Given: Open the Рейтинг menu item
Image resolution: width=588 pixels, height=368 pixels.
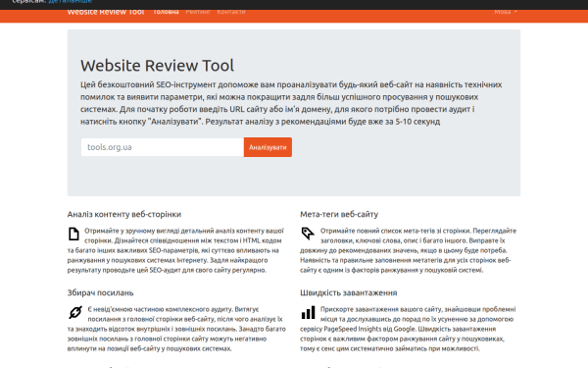Looking at the screenshot, I should click(x=198, y=13).
